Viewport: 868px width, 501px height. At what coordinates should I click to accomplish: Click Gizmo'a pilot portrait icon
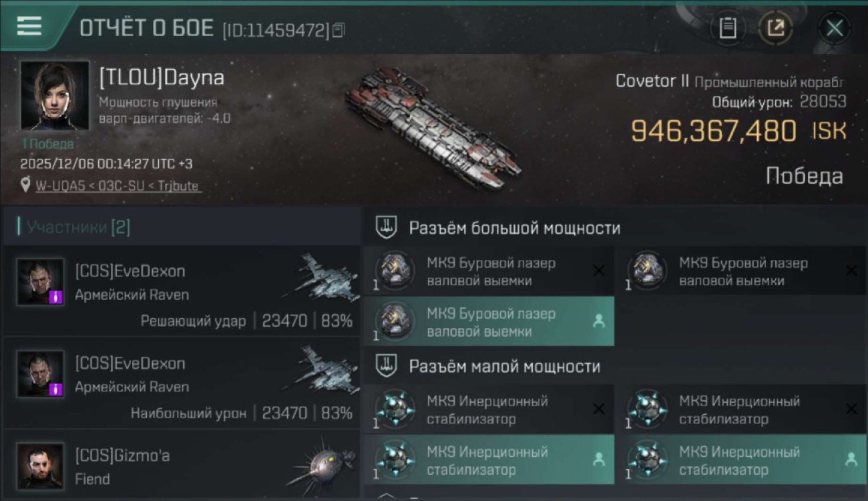[41, 466]
